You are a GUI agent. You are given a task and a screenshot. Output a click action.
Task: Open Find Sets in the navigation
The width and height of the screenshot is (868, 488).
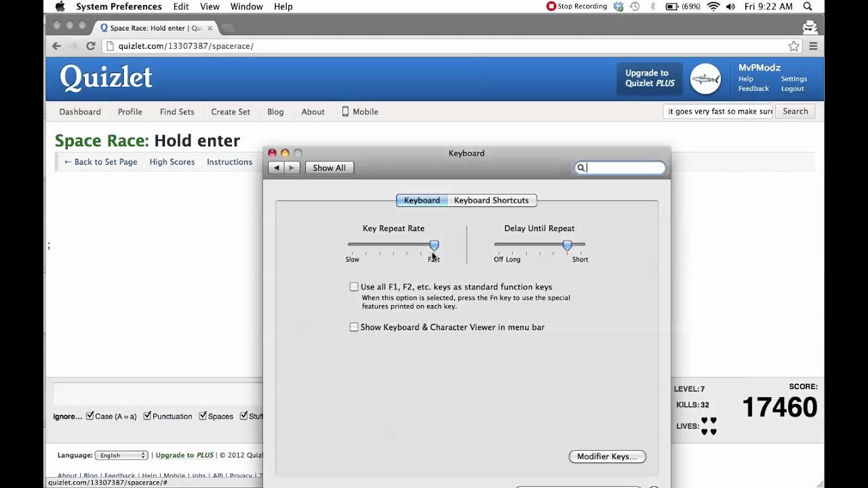coord(177,112)
